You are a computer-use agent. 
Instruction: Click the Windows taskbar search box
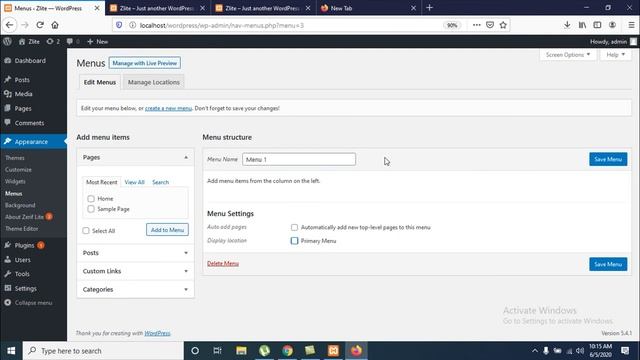pos(103,351)
